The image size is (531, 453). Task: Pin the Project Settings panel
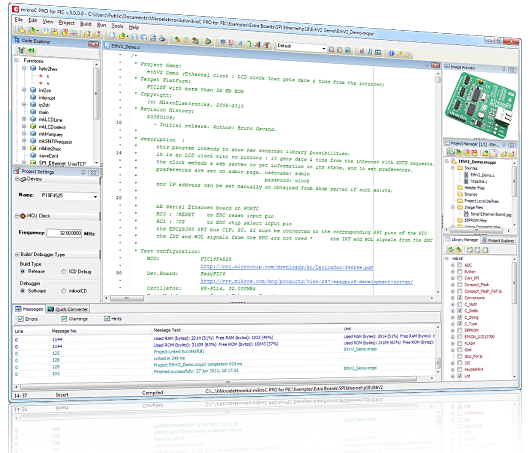(83, 173)
